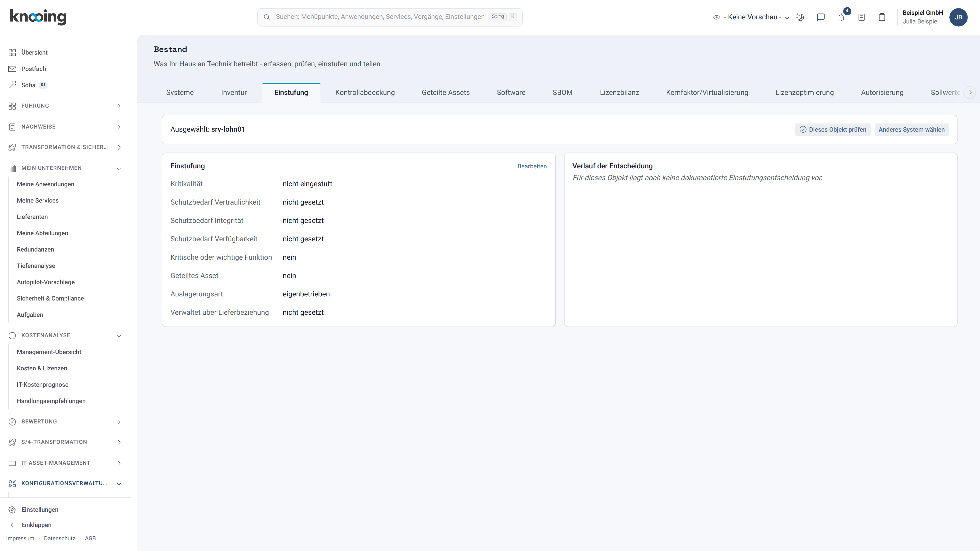This screenshot has height=551, width=980.
Task: Open the Keine Vorschau preview dropdown
Action: pyautogui.click(x=751, y=17)
